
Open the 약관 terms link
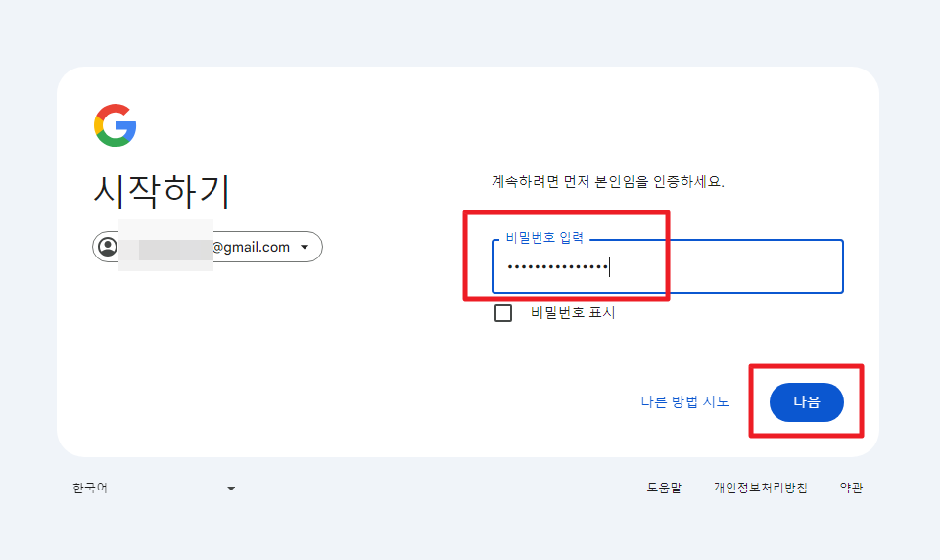pos(851,489)
